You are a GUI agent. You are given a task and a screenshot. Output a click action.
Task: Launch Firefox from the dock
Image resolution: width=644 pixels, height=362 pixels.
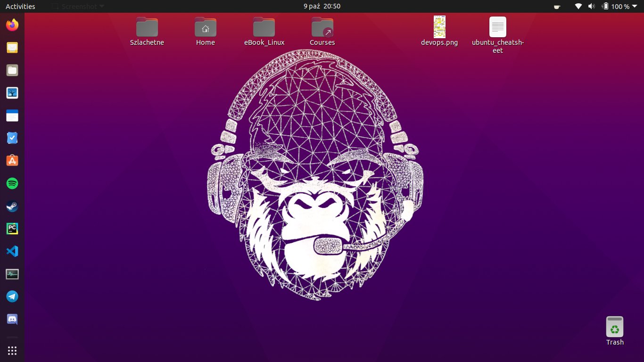pyautogui.click(x=12, y=25)
